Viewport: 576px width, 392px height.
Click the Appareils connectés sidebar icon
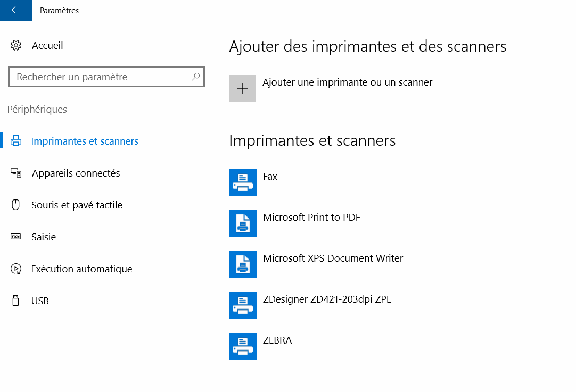click(16, 173)
